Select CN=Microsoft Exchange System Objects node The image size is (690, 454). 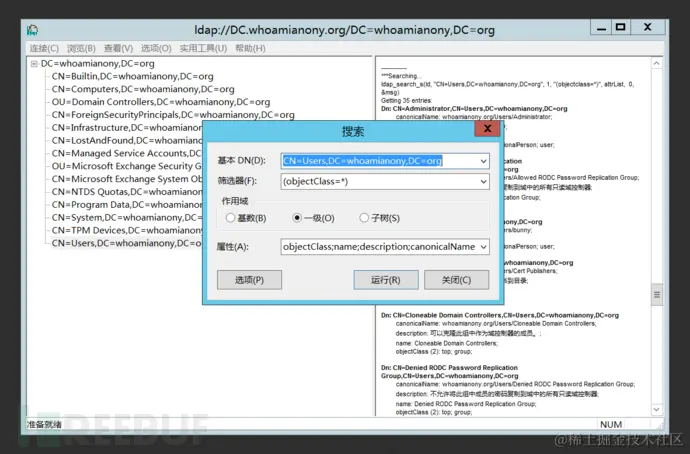click(x=127, y=179)
